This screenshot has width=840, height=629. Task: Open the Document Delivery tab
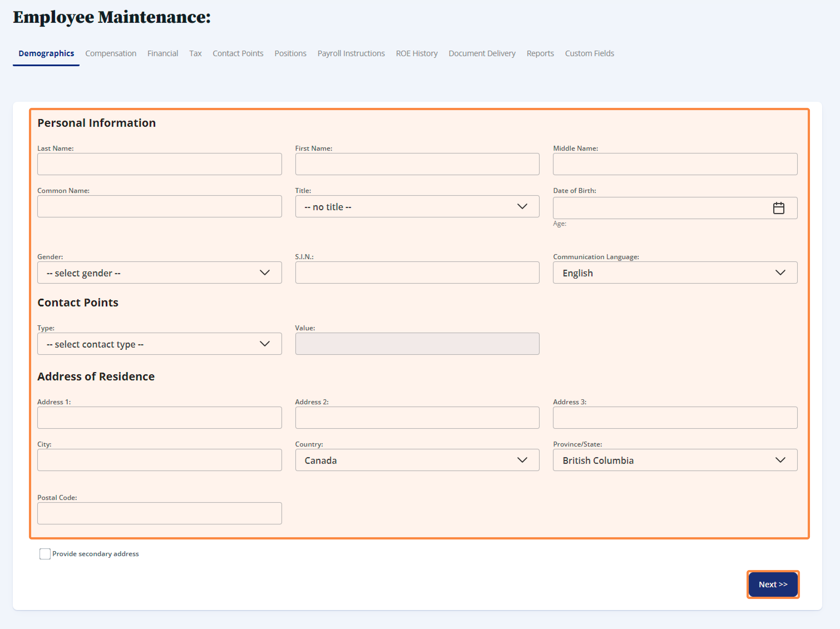[482, 53]
